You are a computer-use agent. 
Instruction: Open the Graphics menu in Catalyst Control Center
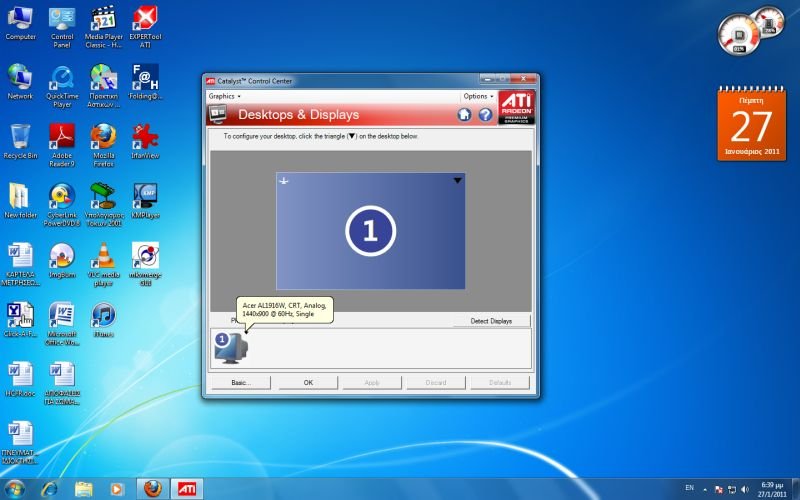point(224,96)
